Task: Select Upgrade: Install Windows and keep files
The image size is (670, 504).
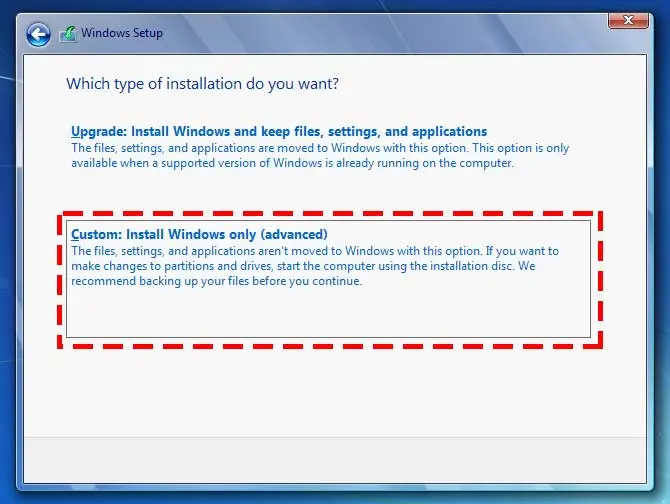Action: [279, 131]
